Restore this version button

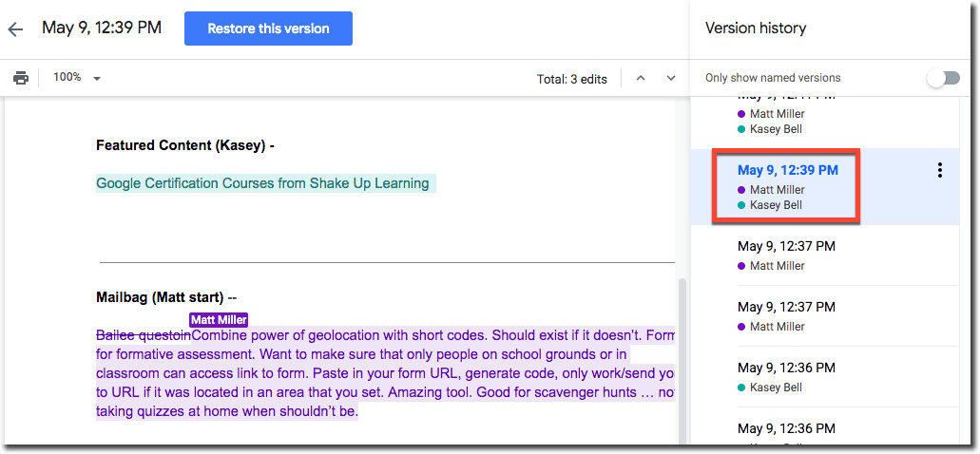click(268, 28)
